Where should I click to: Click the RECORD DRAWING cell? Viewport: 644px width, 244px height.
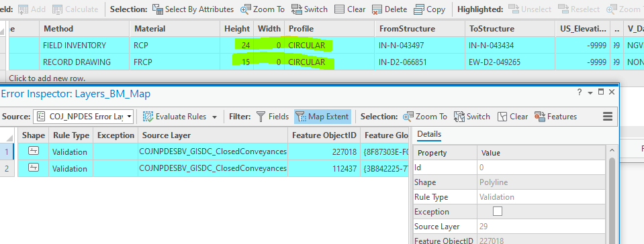(x=85, y=62)
